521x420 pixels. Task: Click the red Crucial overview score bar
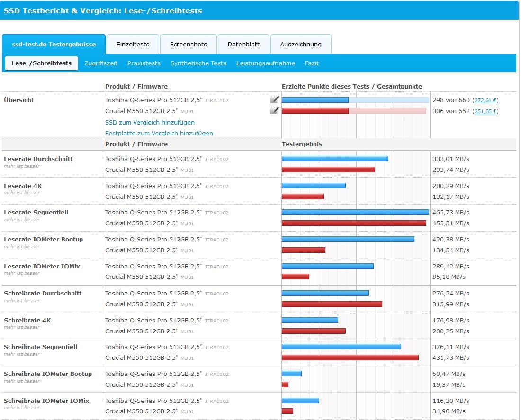pyautogui.click(x=315, y=111)
